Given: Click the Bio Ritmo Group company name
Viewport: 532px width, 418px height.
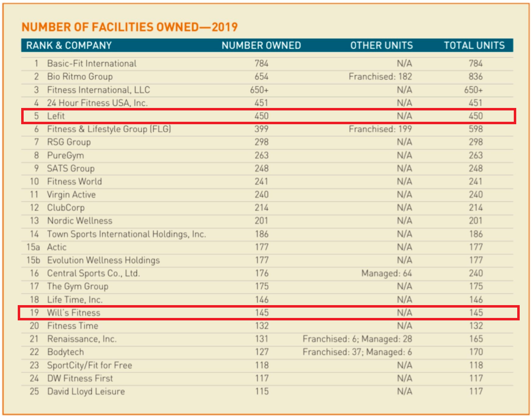Looking at the screenshot, I should pyautogui.click(x=80, y=77).
